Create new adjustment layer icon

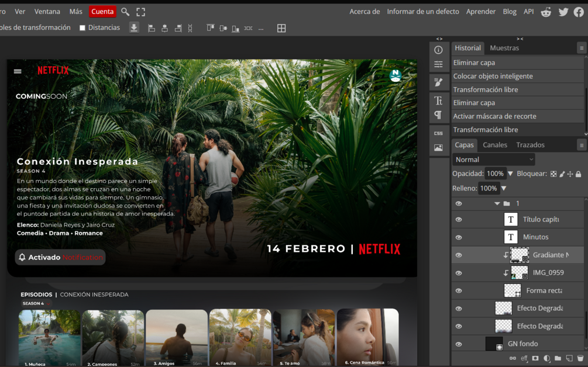tap(546, 358)
